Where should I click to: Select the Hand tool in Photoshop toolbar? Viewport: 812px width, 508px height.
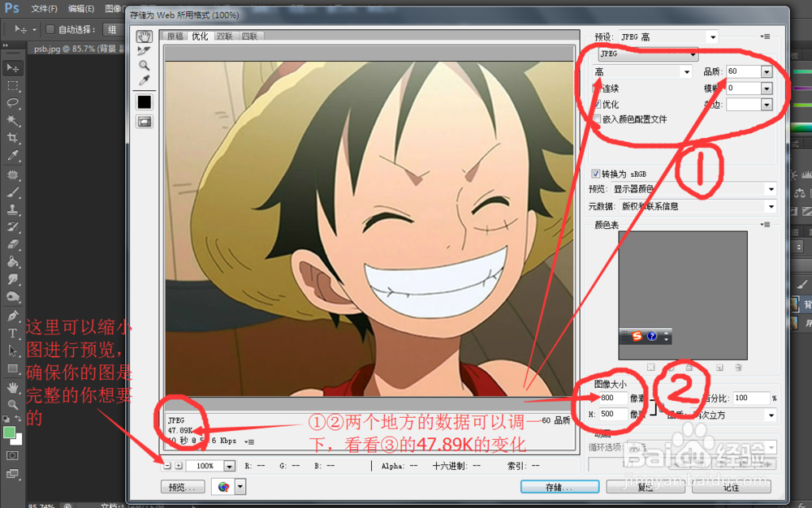(x=12, y=387)
